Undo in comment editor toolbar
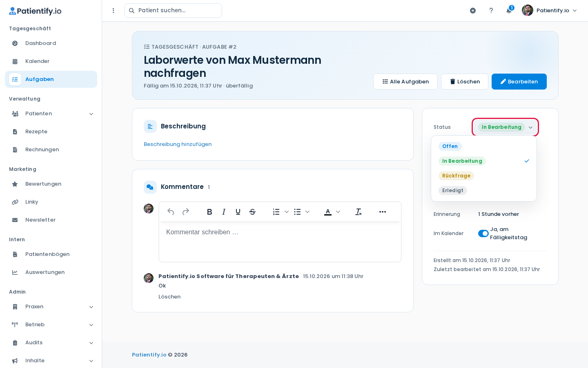588x368 pixels. pyautogui.click(x=171, y=212)
